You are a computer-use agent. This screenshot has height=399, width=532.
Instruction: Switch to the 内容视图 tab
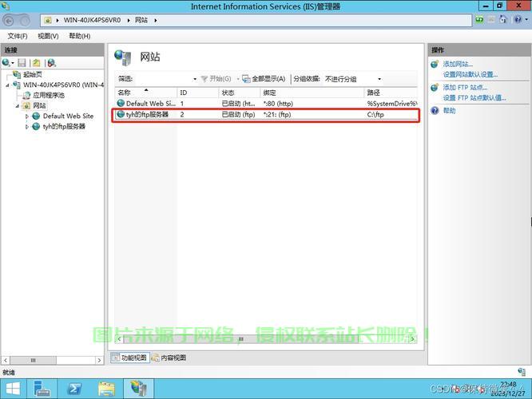169,358
